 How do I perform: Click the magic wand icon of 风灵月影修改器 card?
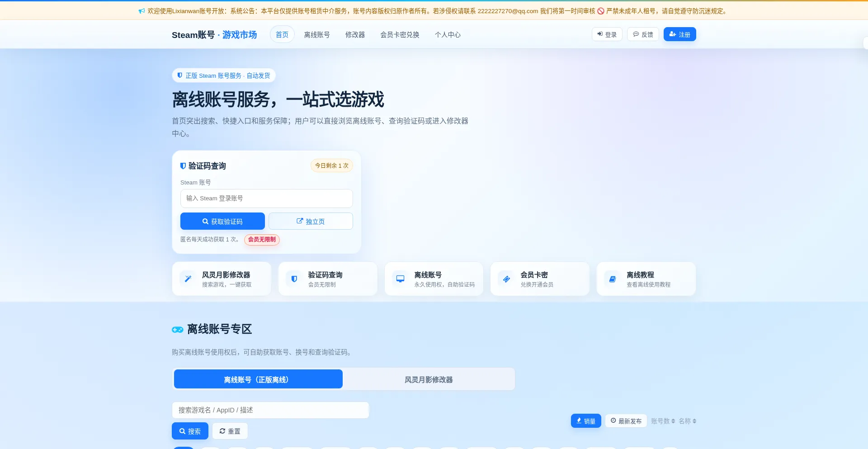pyautogui.click(x=188, y=279)
